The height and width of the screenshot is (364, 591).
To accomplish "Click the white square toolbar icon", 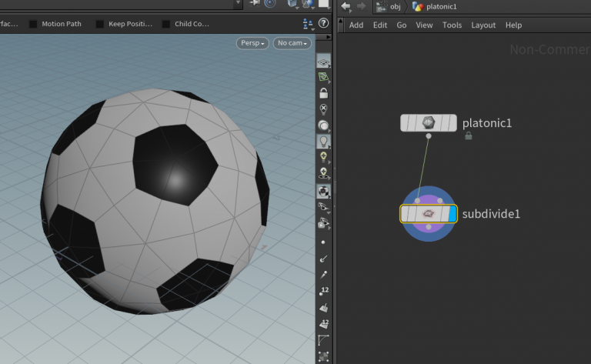I will tap(323, 3).
